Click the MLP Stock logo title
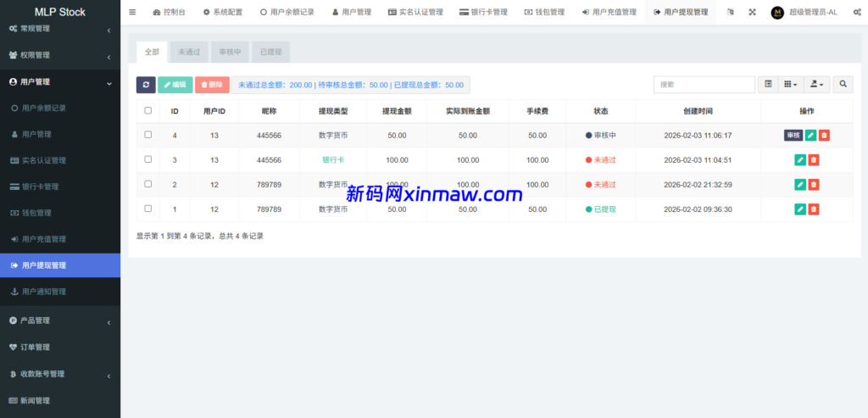 (60, 12)
